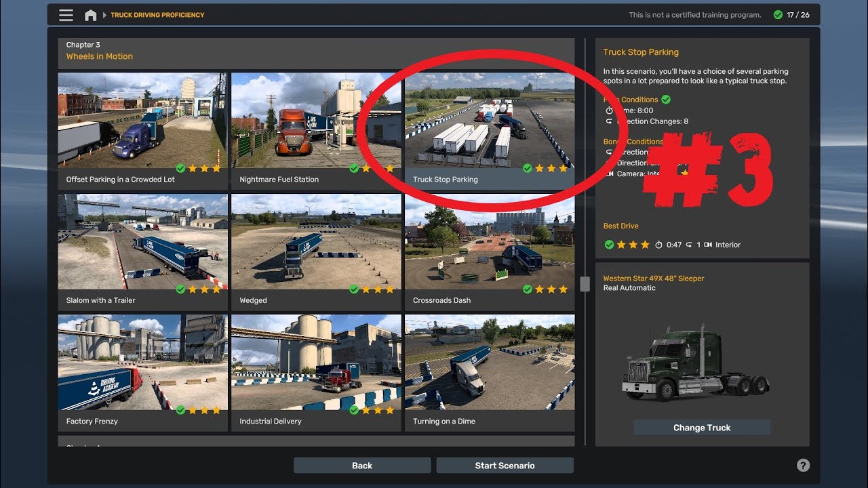Click the TRUCK DRIVING PROFICIENCY breadcrumb
Image resolution: width=868 pixels, height=488 pixels.
tap(157, 15)
